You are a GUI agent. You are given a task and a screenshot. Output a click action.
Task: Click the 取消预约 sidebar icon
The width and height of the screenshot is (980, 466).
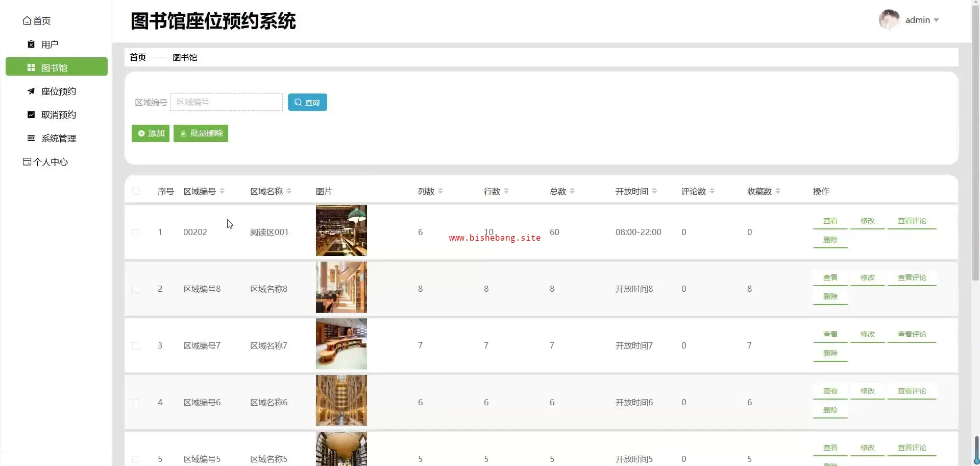[x=31, y=115]
